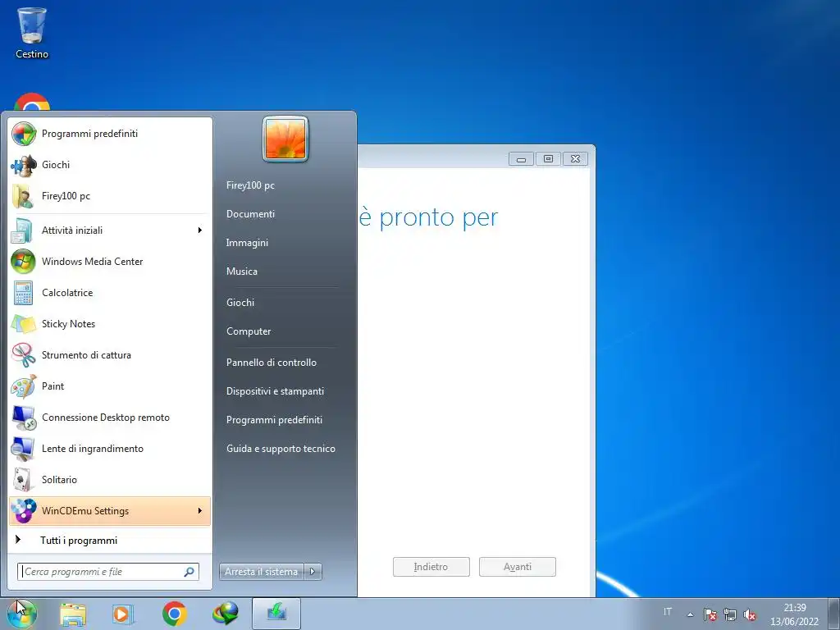Click the search magnifier icon
This screenshot has height=630, width=840.
[x=189, y=572]
